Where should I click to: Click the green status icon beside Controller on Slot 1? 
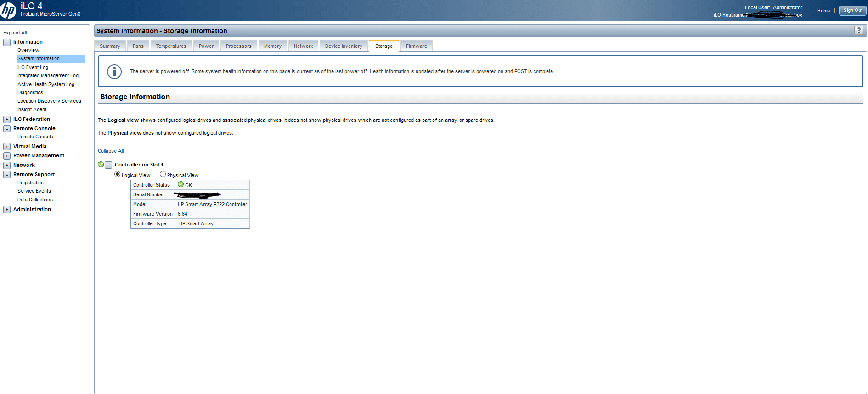(x=101, y=165)
